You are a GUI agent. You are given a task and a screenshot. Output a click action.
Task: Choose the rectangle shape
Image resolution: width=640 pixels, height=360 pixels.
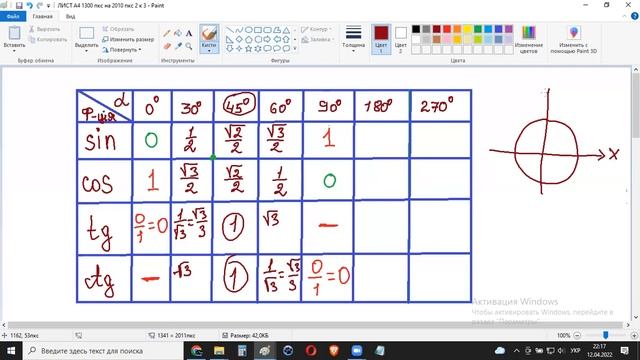tap(258, 30)
